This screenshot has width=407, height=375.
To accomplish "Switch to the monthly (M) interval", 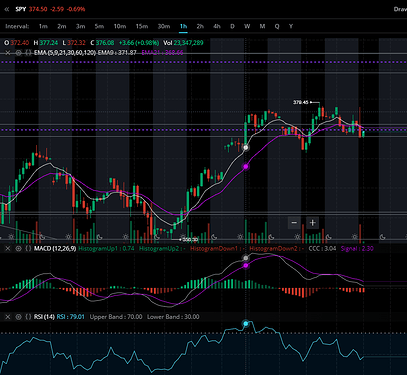I will pyautogui.click(x=262, y=26).
